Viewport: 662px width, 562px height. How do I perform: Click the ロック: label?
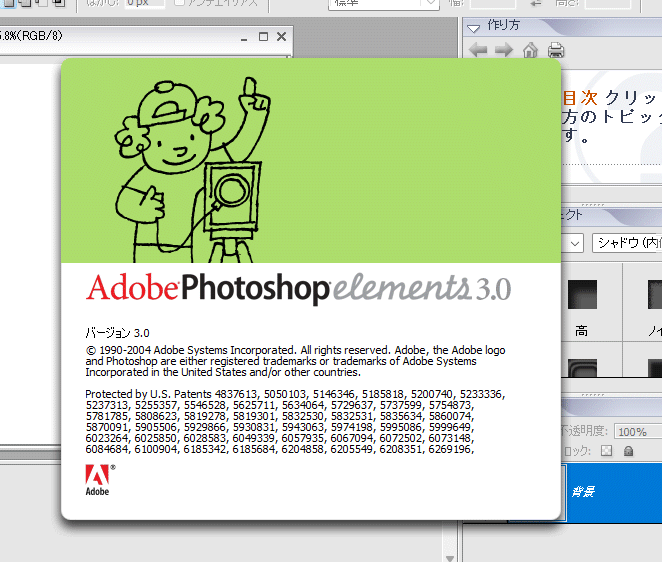(577, 451)
